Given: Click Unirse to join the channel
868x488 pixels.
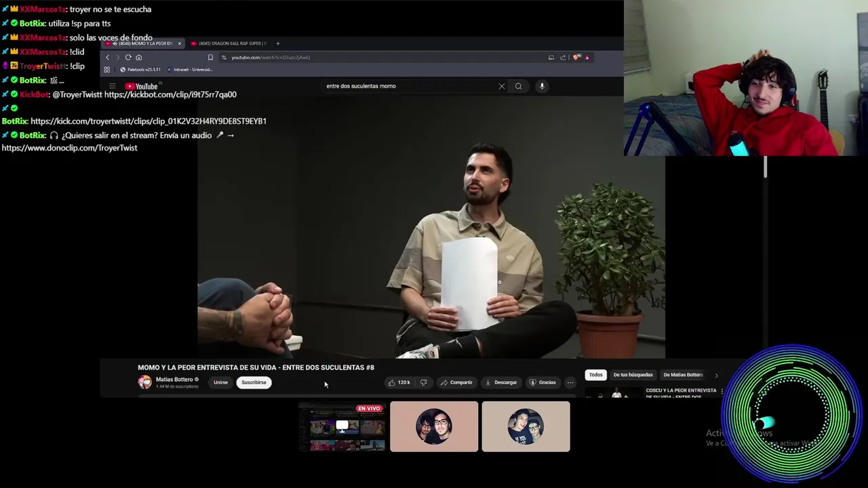Looking at the screenshot, I should (x=221, y=382).
